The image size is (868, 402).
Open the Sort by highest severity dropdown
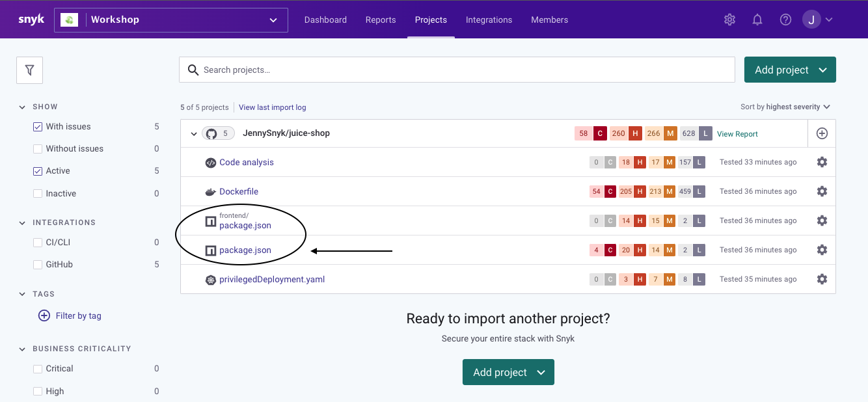(785, 107)
